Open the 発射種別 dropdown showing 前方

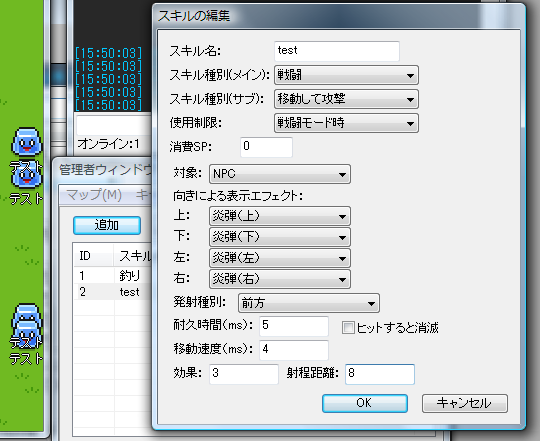click(309, 303)
